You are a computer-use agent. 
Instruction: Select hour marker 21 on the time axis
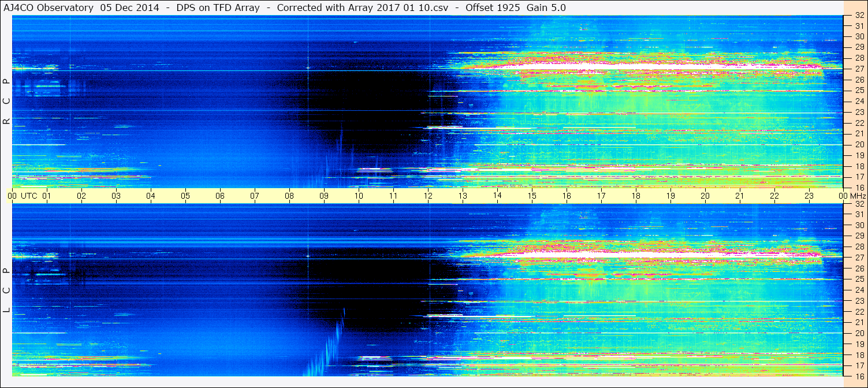pos(740,196)
